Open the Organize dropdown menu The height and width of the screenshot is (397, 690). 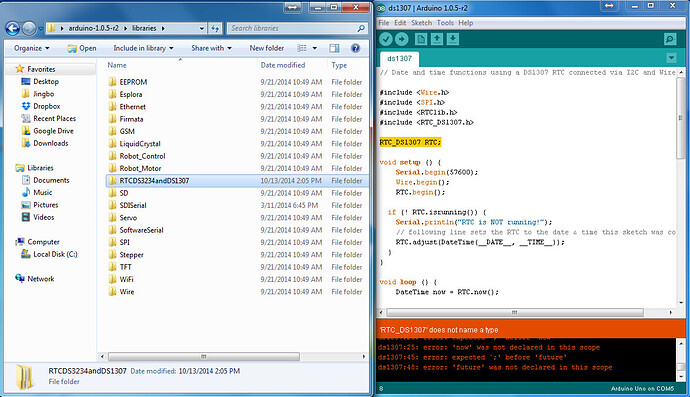(x=31, y=48)
